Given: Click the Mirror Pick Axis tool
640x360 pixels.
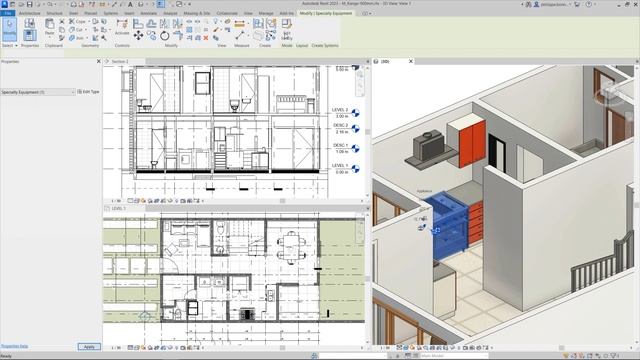Looking at the screenshot, I should [x=164, y=24].
